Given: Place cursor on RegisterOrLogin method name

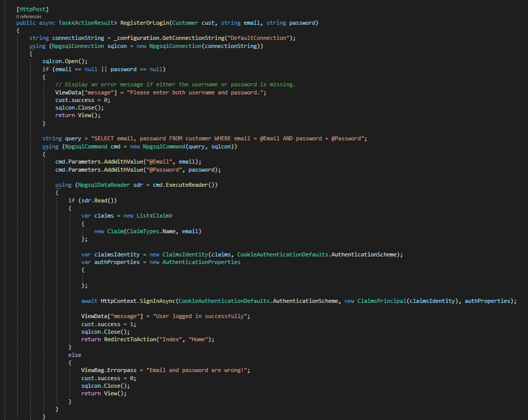Looking at the screenshot, I should [x=146, y=23].
